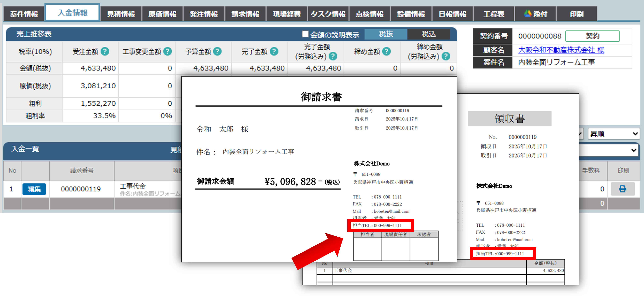Image resolution: width=644 pixels, height=296 pixels.
Task: Click the help icon next to 完了金額
Action: [274, 51]
